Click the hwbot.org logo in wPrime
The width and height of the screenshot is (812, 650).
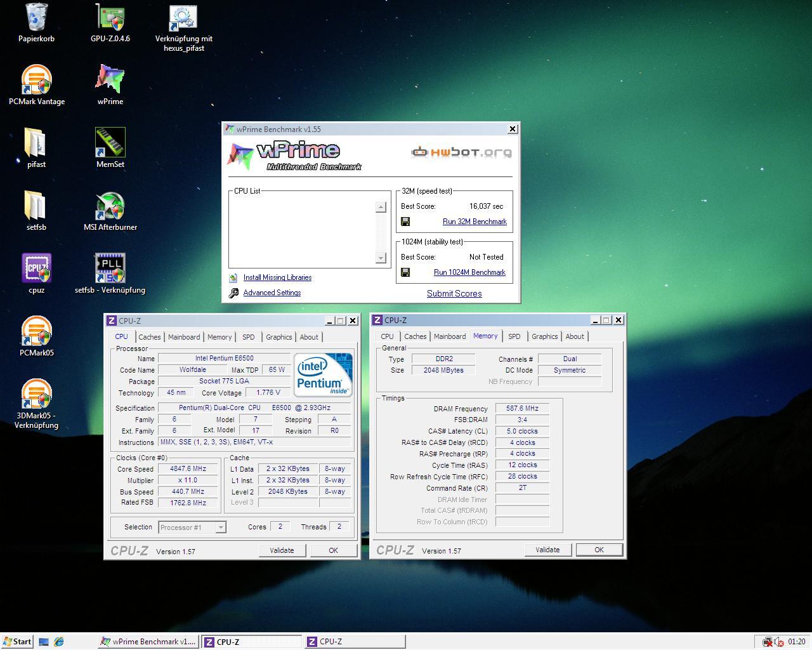coord(461,152)
